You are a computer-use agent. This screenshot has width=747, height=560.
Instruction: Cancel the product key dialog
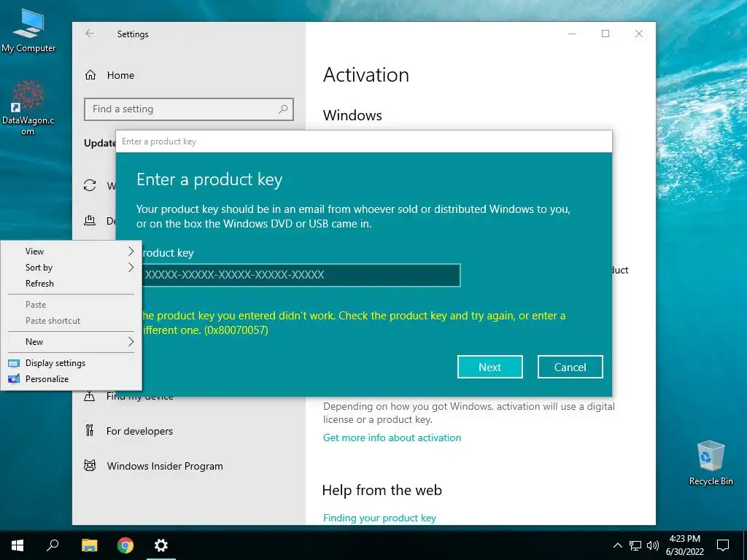pos(570,367)
